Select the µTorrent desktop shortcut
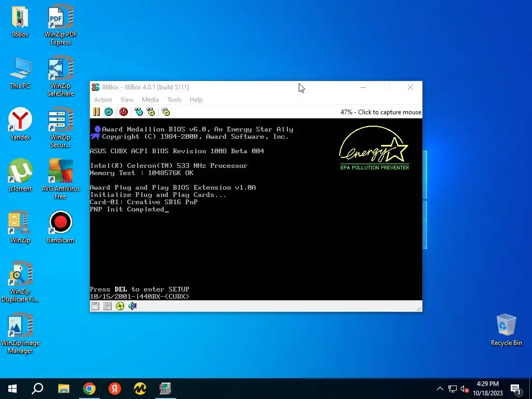The image size is (532, 399). coord(20,175)
